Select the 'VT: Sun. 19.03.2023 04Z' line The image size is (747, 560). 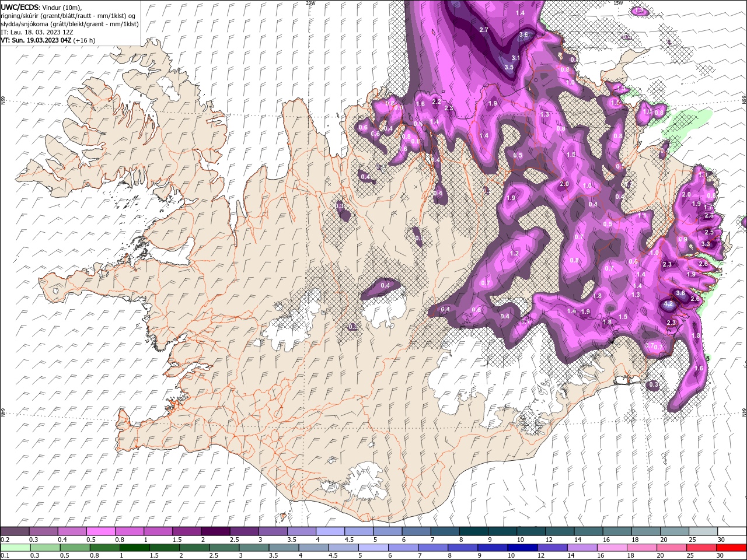(x=48, y=40)
